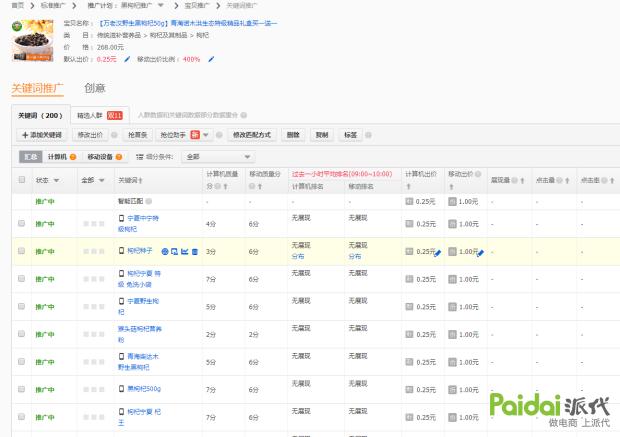Check the box for 黑枸杞500g row
This screenshot has width=620, height=437.
tap(22, 389)
